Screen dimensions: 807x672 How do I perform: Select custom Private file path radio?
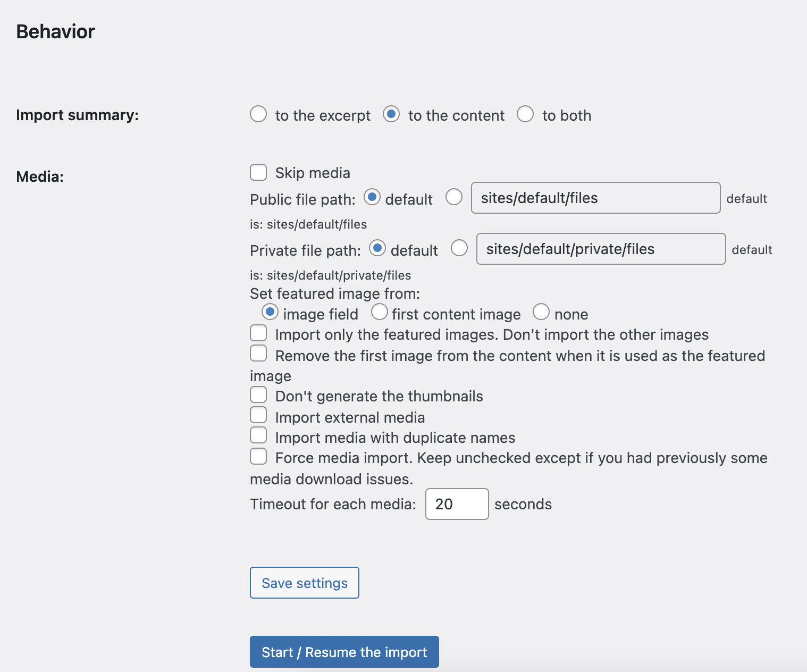pos(459,248)
